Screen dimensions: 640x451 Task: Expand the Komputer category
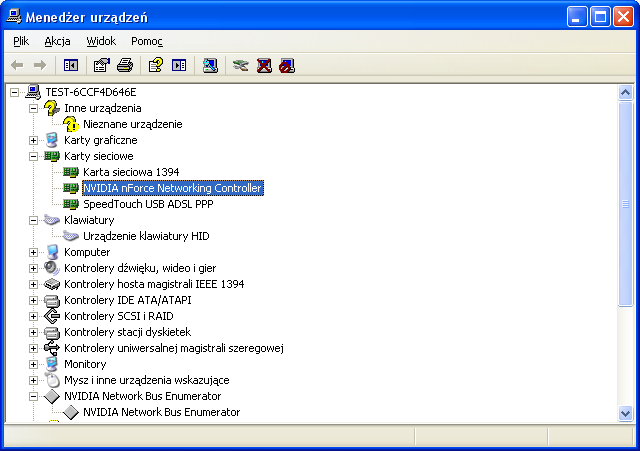click(x=33, y=252)
